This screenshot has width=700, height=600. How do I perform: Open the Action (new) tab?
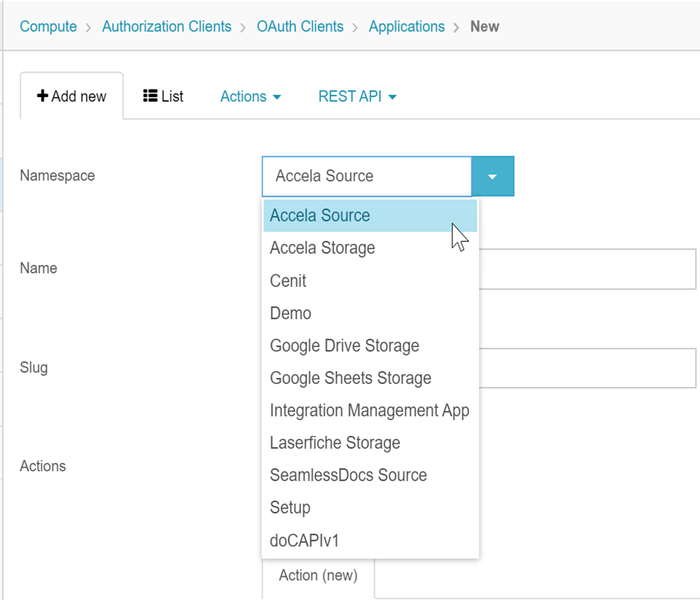318,575
